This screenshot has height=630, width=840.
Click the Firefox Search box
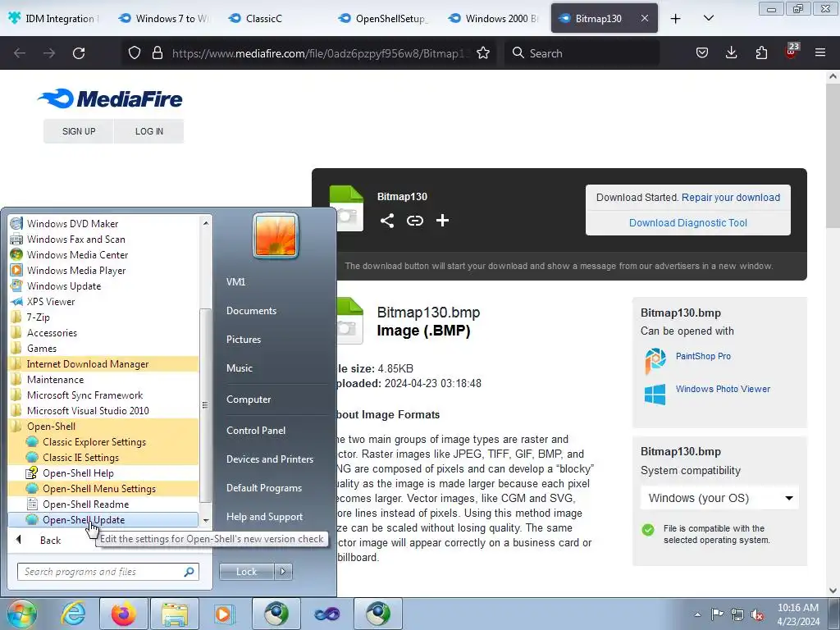(582, 53)
